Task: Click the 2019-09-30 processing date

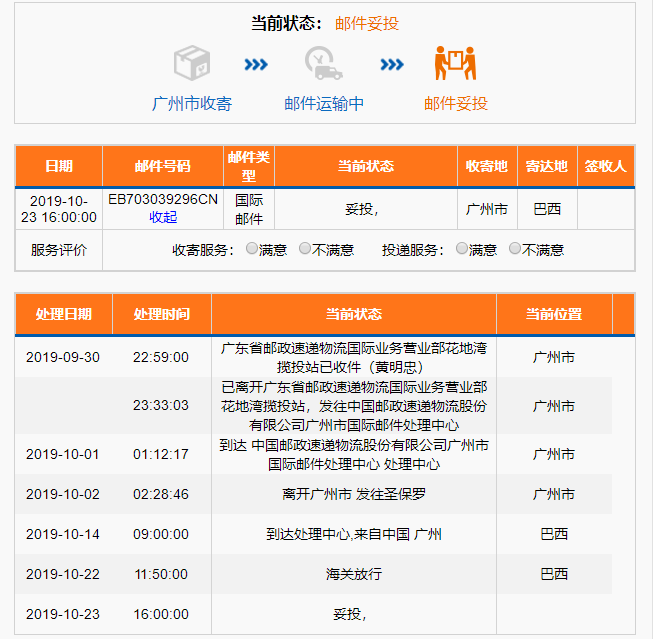Action: point(63,357)
